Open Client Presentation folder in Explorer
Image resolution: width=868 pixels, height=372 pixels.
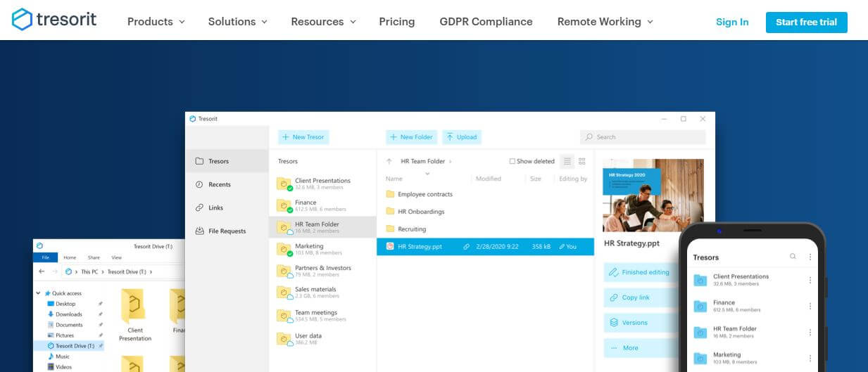point(134,315)
